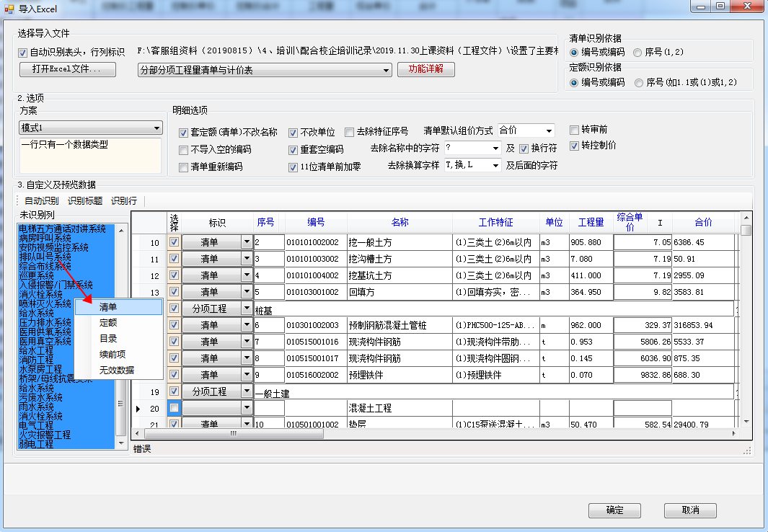
Task: Check the row 20 selection checkbox
Action: [x=174, y=407]
